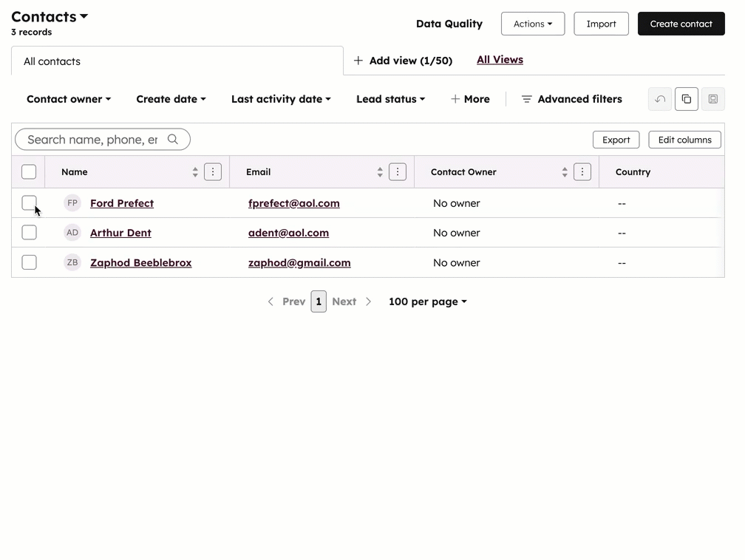Screen dimensions: 745x560
Task: Open the Data Quality menu item
Action: (x=449, y=23)
